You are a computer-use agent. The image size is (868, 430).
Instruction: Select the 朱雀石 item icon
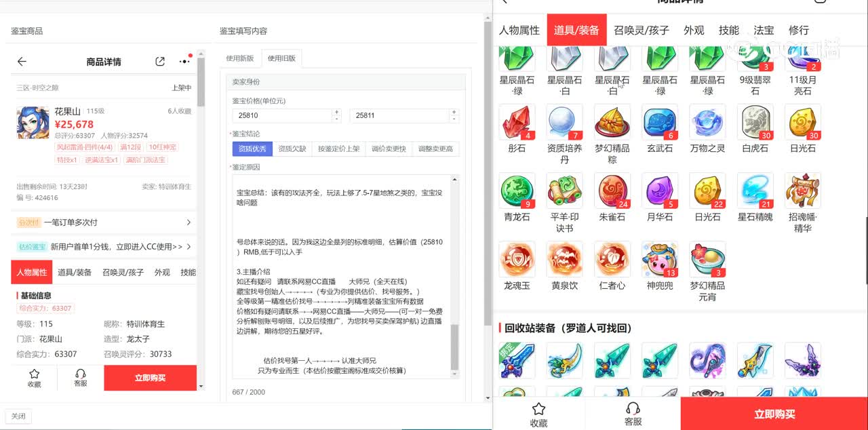click(612, 191)
